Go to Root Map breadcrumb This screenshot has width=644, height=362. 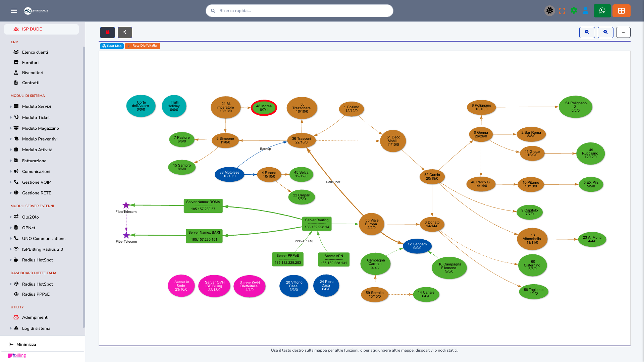click(x=112, y=46)
